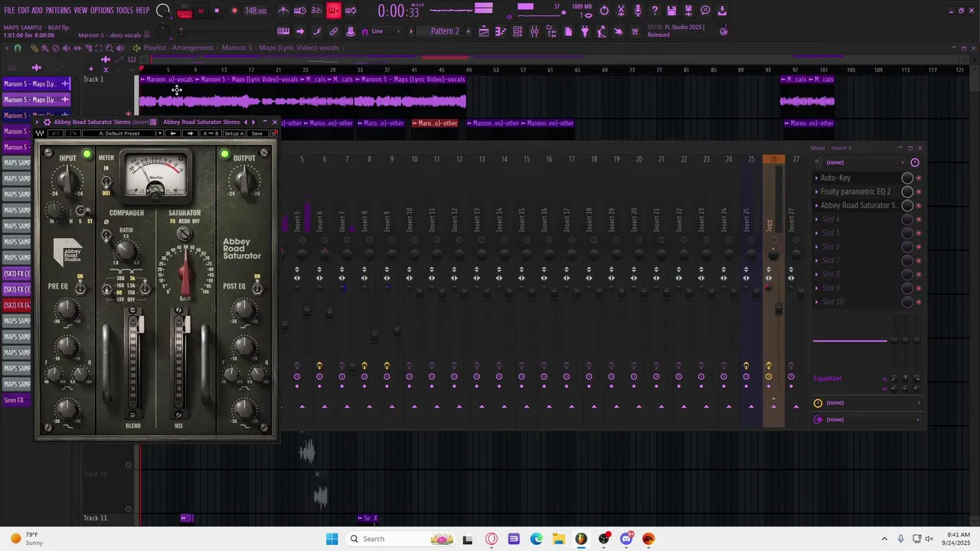Screen dimensions: 980x551
Task: Toggle the OUTPUT green power light
Action: click(x=224, y=155)
